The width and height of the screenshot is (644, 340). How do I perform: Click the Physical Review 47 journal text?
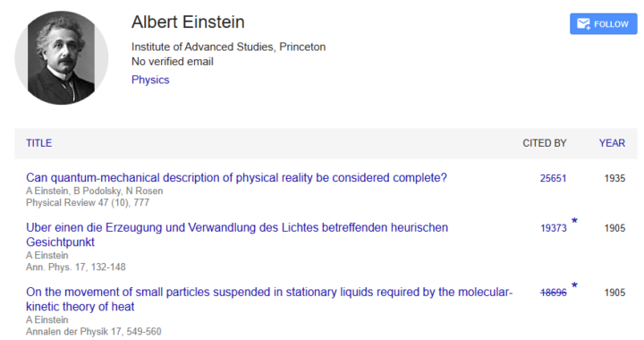coord(88,202)
